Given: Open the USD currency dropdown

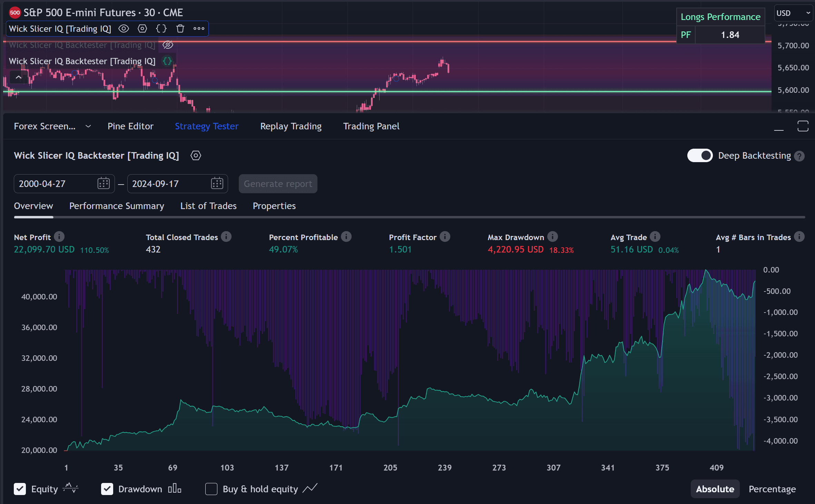Looking at the screenshot, I should (x=793, y=13).
